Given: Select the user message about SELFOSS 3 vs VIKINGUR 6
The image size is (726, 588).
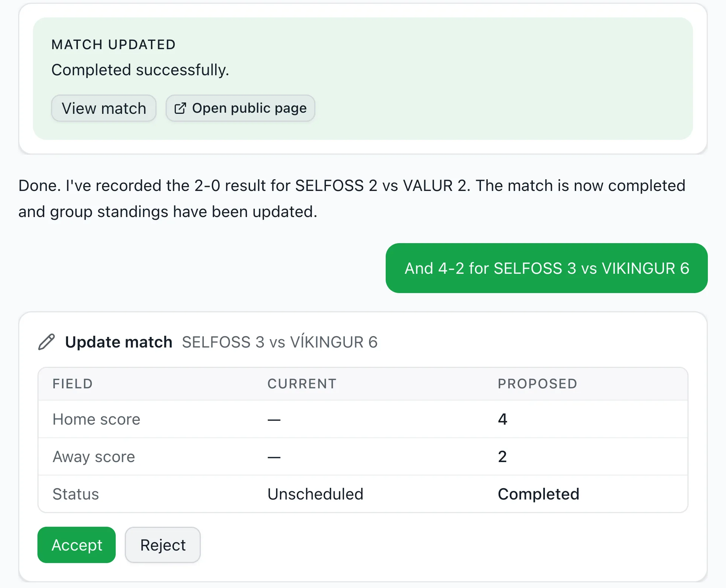Looking at the screenshot, I should click(x=546, y=268).
